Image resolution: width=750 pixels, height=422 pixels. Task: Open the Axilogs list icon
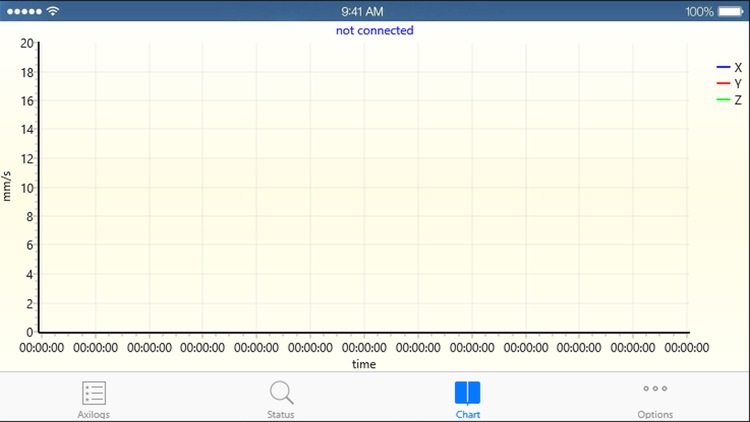pyautogui.click(x=94, y=393)
